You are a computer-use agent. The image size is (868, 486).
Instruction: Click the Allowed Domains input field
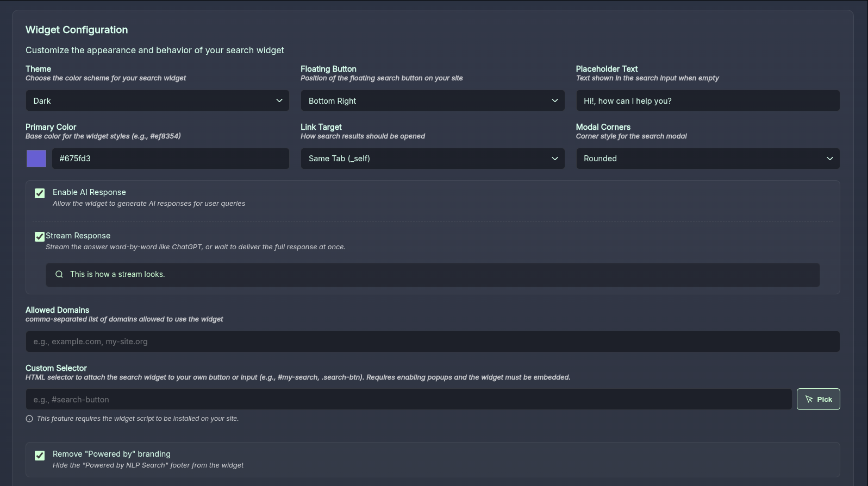(x=433, y=342)
